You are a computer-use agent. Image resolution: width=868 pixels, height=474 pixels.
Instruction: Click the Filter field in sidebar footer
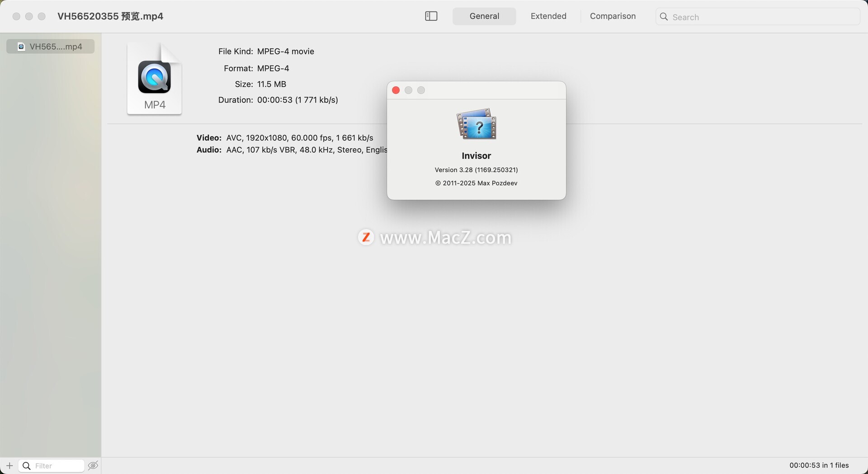pyautogui.click(x=51, y=466)
